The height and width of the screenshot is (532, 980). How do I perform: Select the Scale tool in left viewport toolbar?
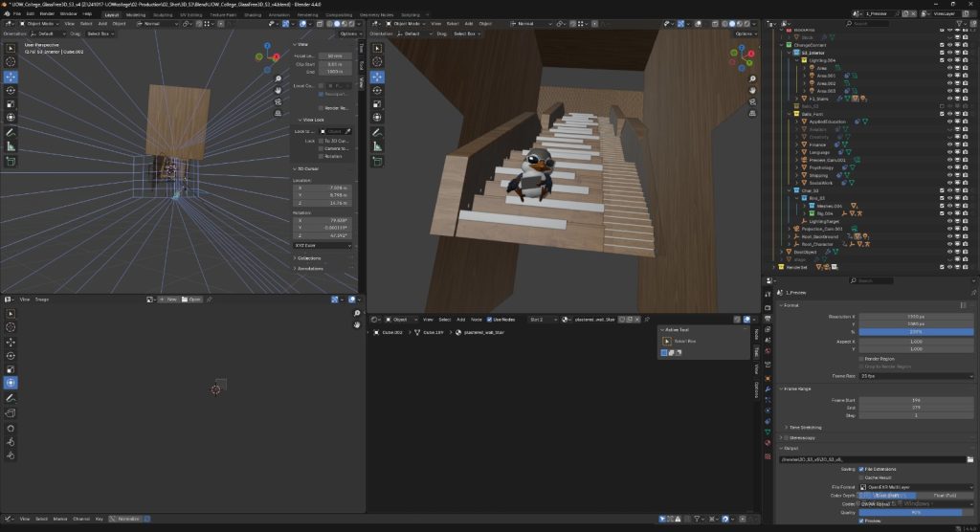tap(11, 103)
